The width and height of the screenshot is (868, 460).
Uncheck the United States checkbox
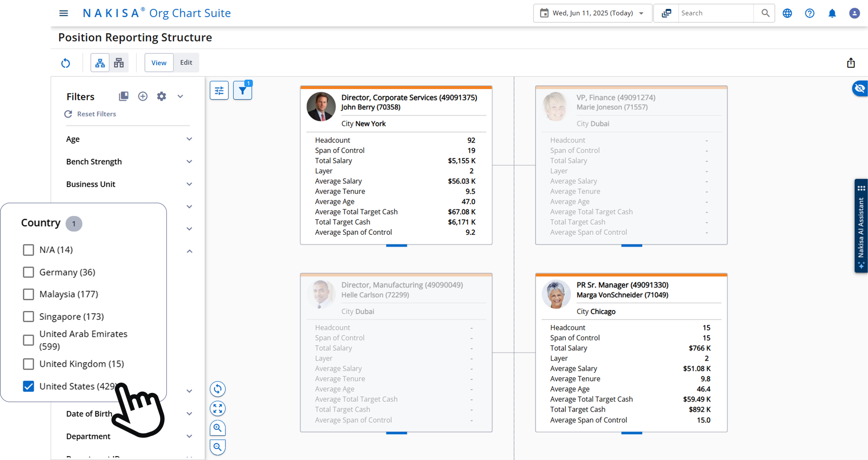(x=28, y=386)
